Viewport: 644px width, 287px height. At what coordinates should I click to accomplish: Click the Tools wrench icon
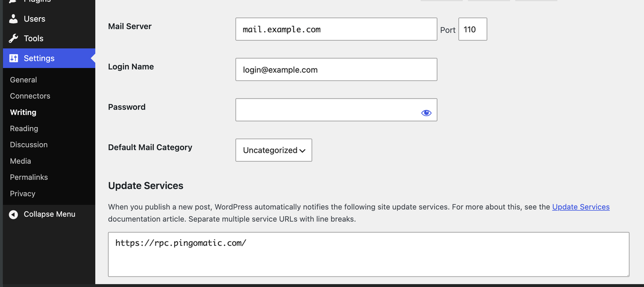[x=14, y=38]
